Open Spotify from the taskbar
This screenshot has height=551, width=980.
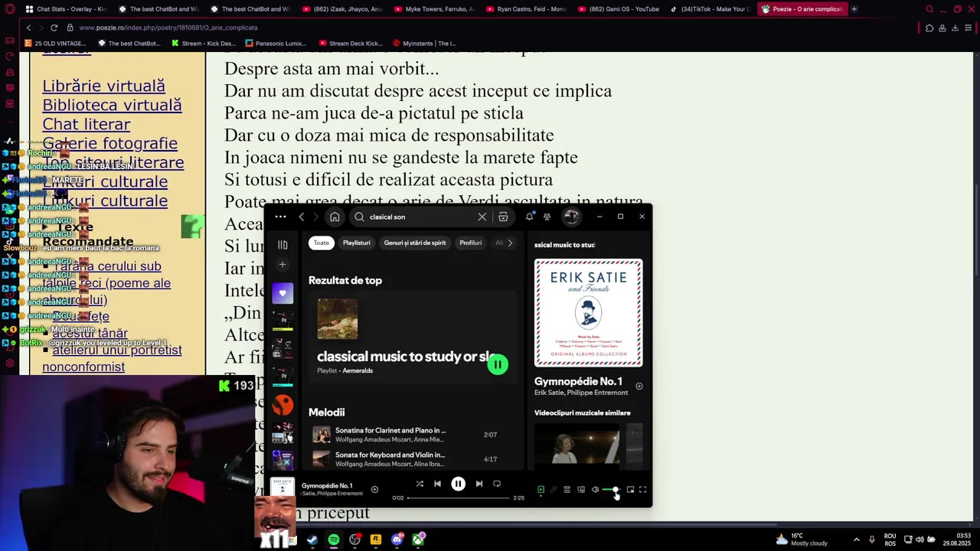click(x=334, y=540)
